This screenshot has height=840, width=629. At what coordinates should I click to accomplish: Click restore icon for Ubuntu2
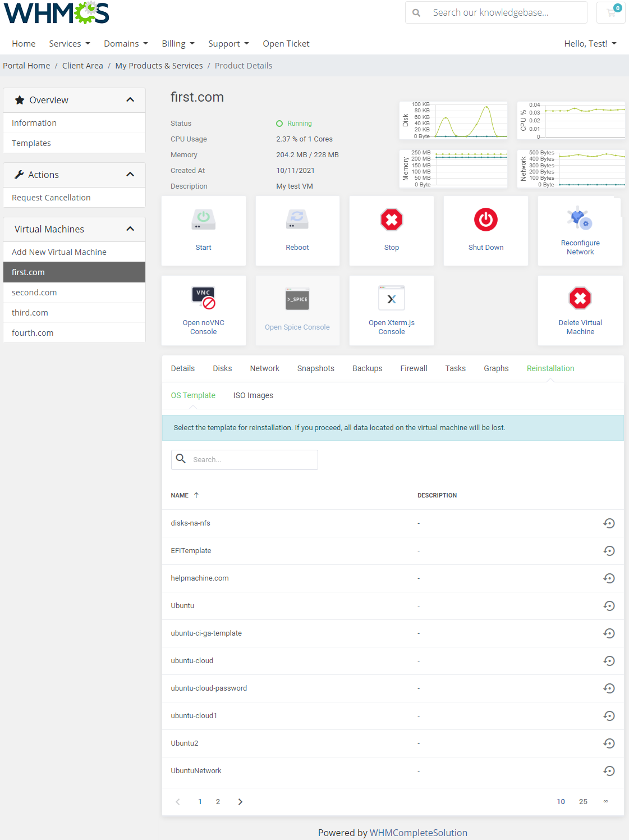609,743
